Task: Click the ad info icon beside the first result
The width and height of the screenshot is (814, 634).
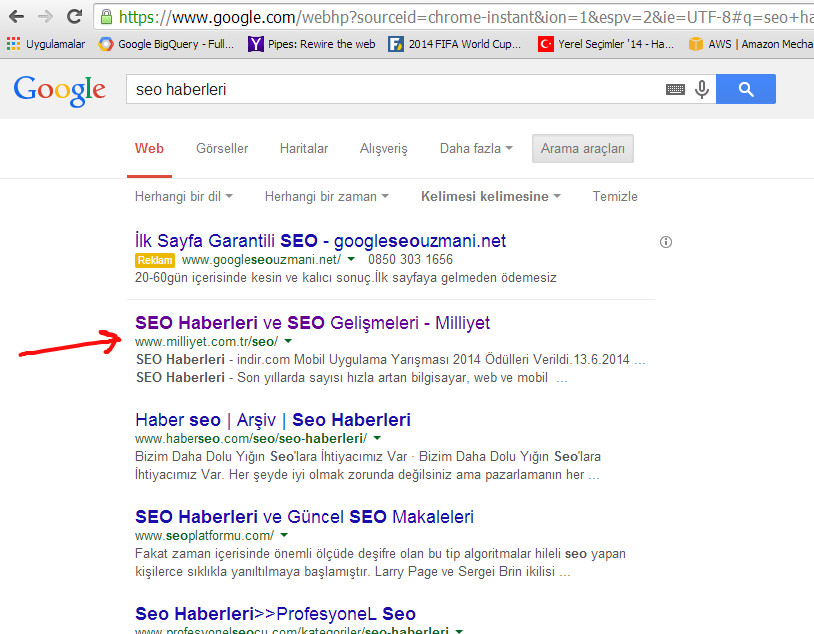Action: pyautogui.click(x=666, y=242)
